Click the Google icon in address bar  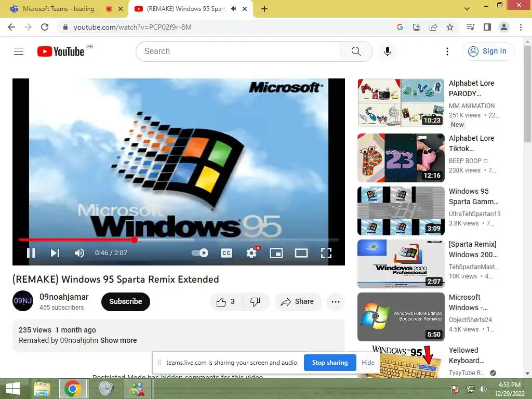pyautogui.click(x=400, y=27)
